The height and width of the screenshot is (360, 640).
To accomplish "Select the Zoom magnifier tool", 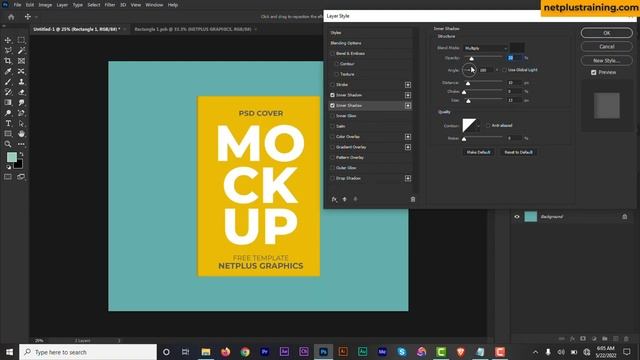I will coord(8,144).
